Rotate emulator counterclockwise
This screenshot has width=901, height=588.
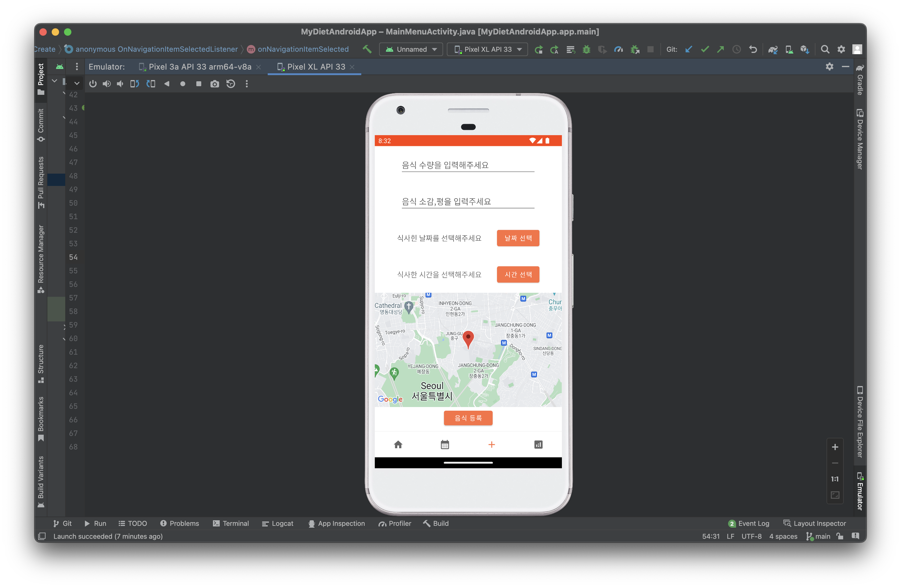click(x=134, y=84)
